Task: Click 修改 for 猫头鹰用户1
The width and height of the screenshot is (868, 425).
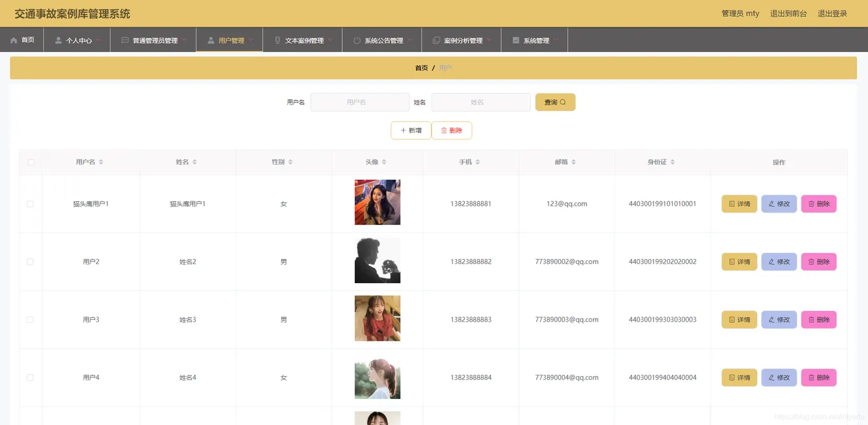Action: click(x=779, y=204)
